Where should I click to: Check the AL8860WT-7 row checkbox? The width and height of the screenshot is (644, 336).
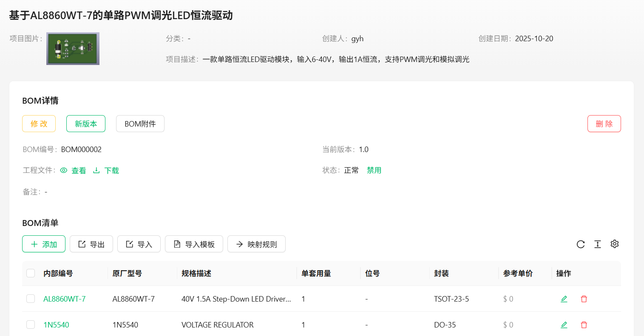tap(31, 299)
